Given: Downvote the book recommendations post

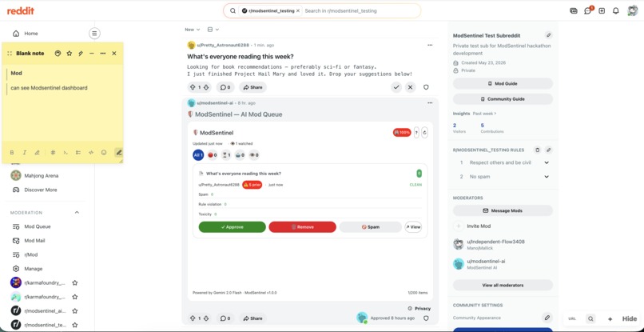Looking at the screenshot, I should [x=207, y=87].
